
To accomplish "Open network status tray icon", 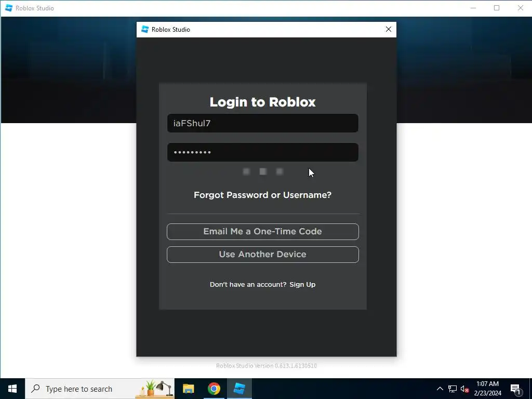I will 453,389.
